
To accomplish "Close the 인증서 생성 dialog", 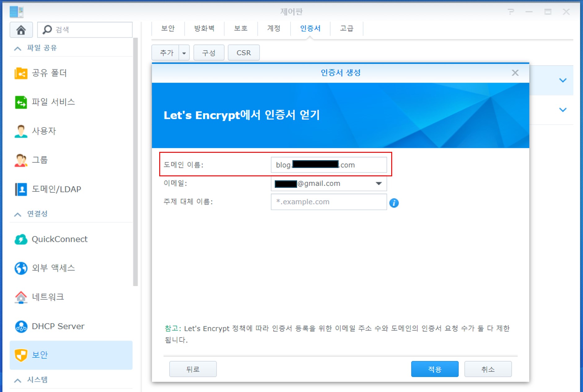I will [x=515, y=73].
